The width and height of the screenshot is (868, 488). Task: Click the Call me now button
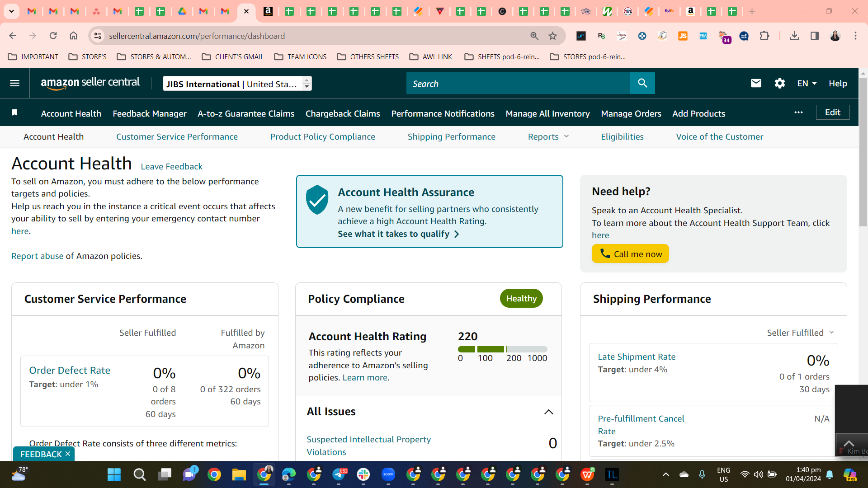(630, 253)
